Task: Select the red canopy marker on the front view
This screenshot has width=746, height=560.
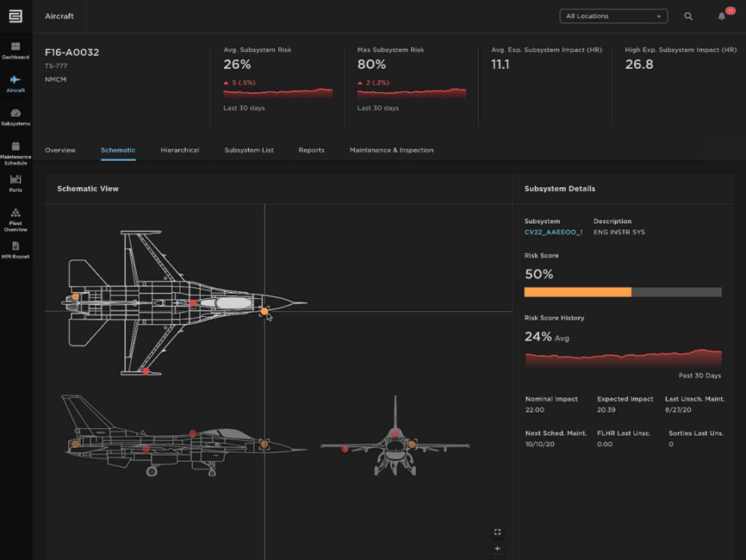Action: tap(395, 433)
